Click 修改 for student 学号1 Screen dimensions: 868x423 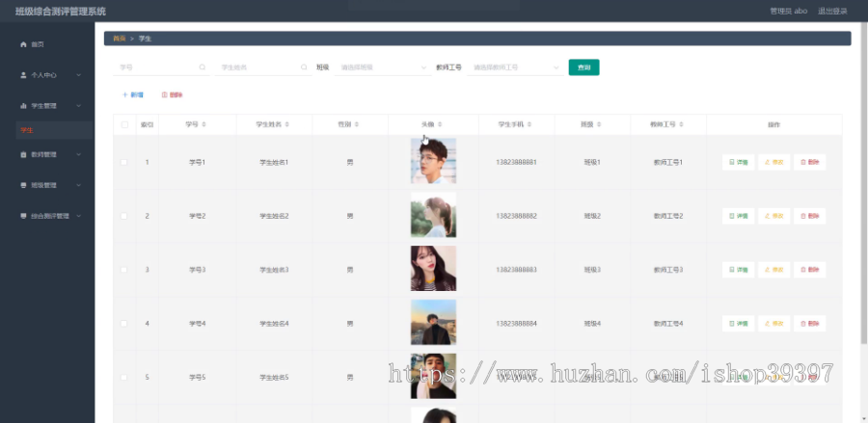[x=773, y=162]
